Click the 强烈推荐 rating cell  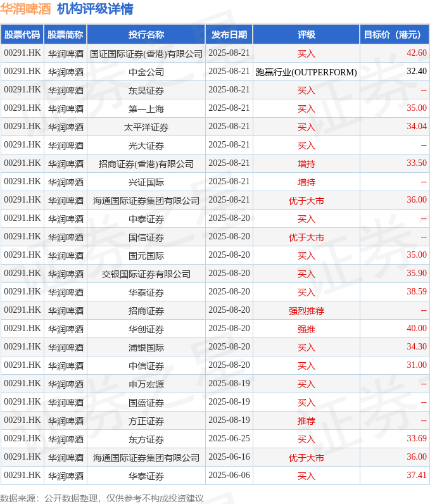pyautogui.click(x=307, y=310)
